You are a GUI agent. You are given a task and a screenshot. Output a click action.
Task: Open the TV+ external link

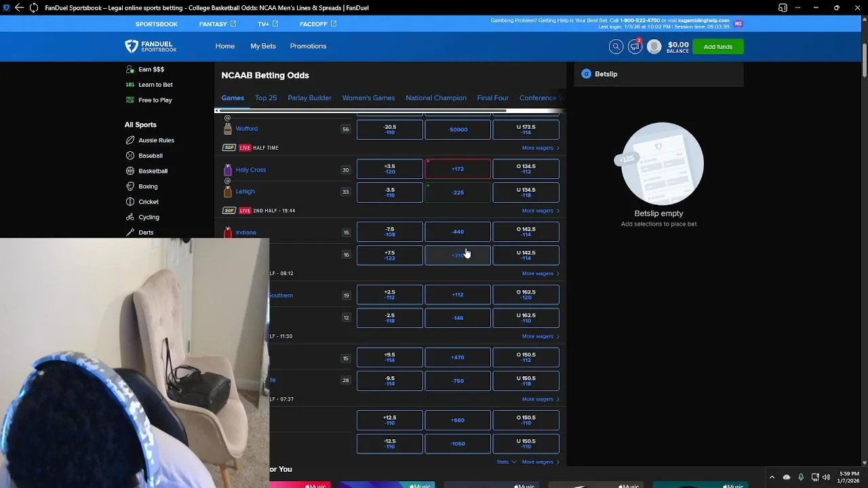click(268, 24)
